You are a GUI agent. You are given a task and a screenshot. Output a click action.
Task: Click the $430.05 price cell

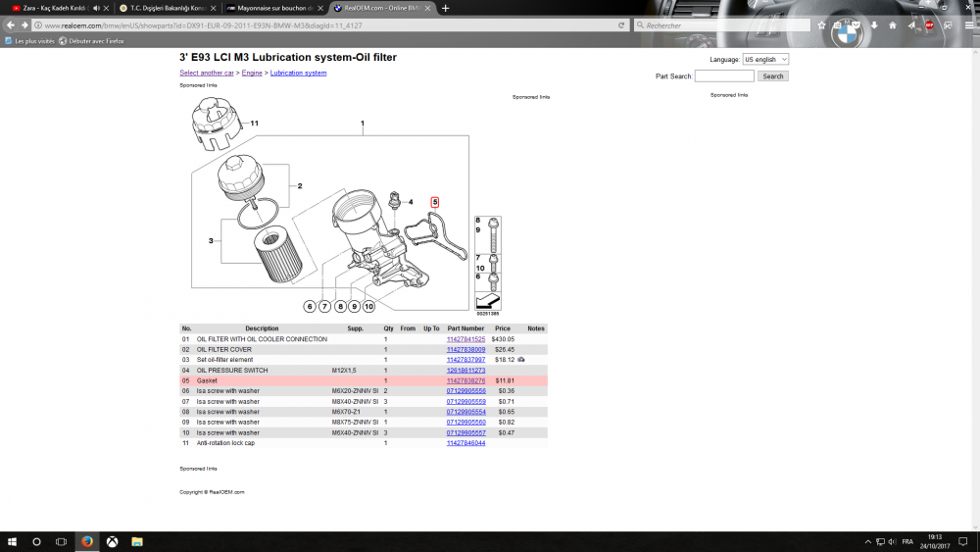503,339
